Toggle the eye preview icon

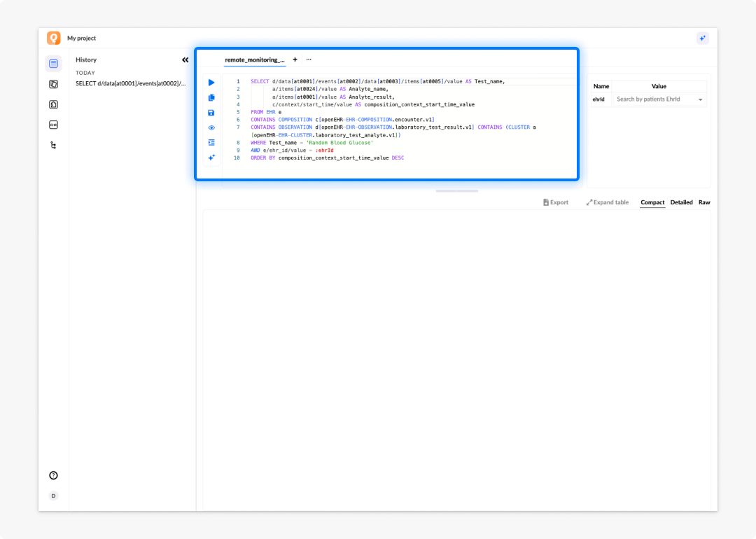tap(211, 128)
